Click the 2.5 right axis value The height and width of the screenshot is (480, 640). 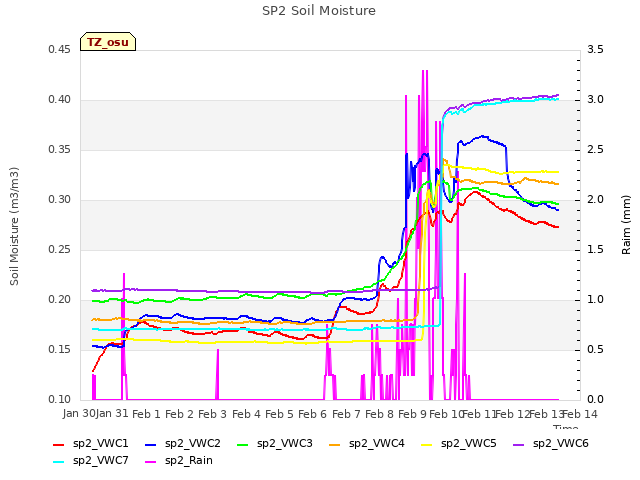[595, 150]
